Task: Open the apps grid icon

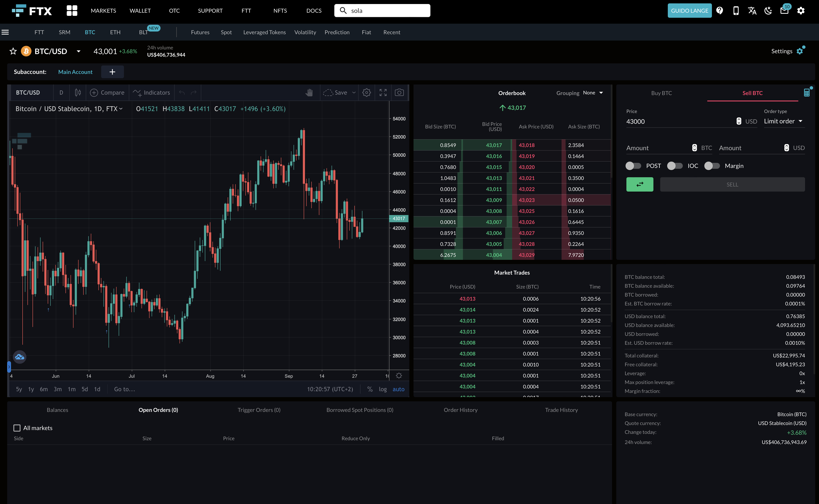Action: coord(72,11)
